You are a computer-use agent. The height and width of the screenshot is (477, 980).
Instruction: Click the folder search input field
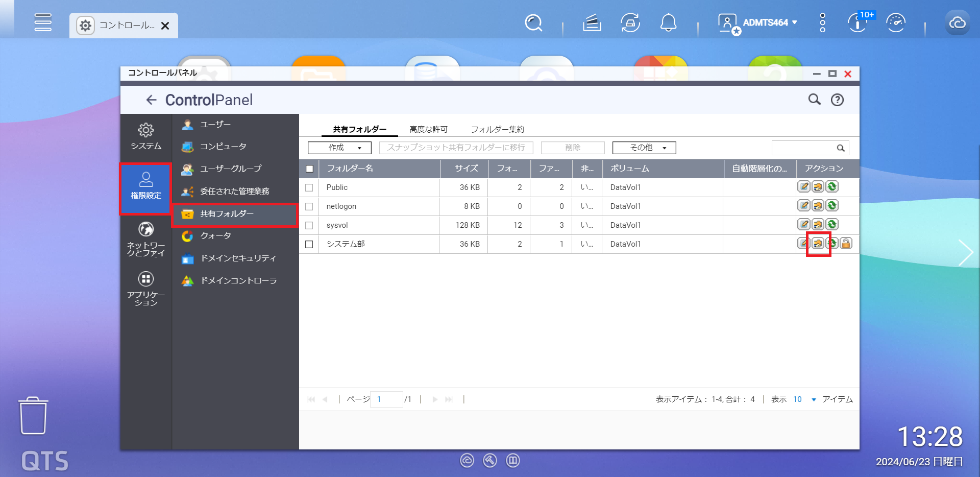(x=803, y=148)
